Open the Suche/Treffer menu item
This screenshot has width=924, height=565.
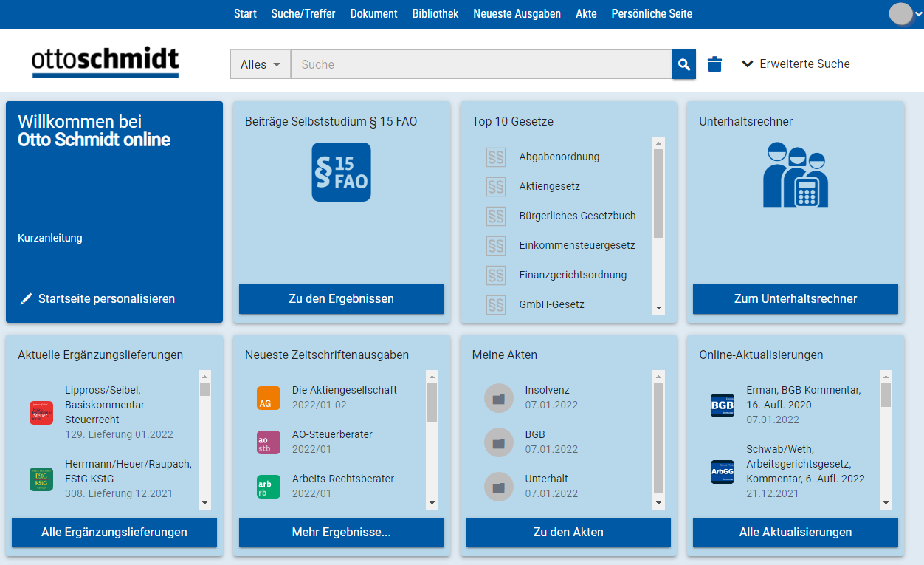[x=303, y=14]
